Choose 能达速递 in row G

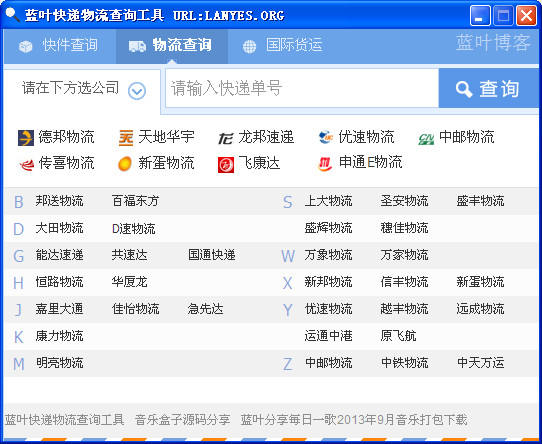point(59,255)
